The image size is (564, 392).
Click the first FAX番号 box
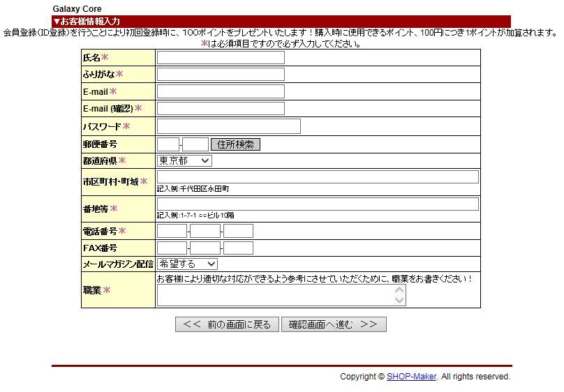172,248
